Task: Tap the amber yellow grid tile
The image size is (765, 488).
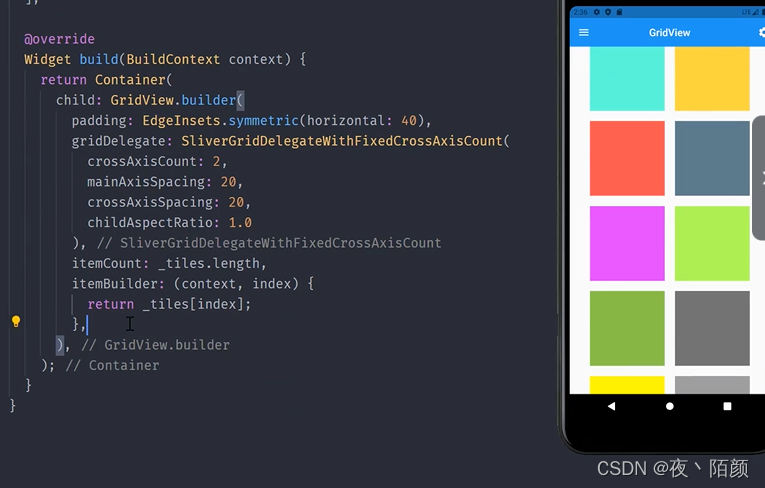Action: [x=712, y=79]
